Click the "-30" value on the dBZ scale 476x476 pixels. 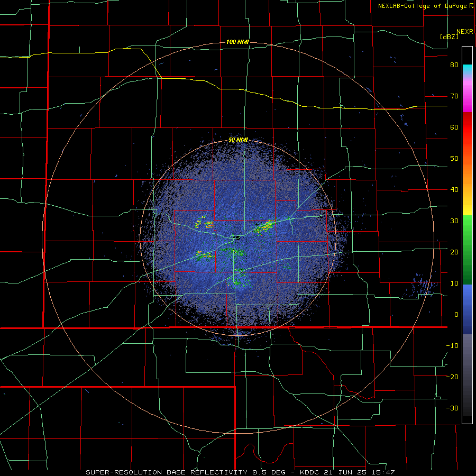pyautogui.click(x=452, y=408)
